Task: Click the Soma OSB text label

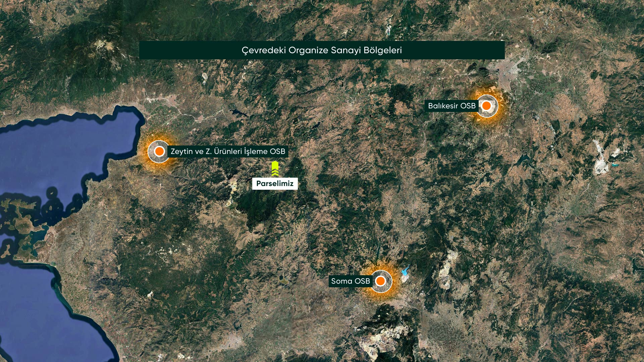Action: tap(350, 281)
